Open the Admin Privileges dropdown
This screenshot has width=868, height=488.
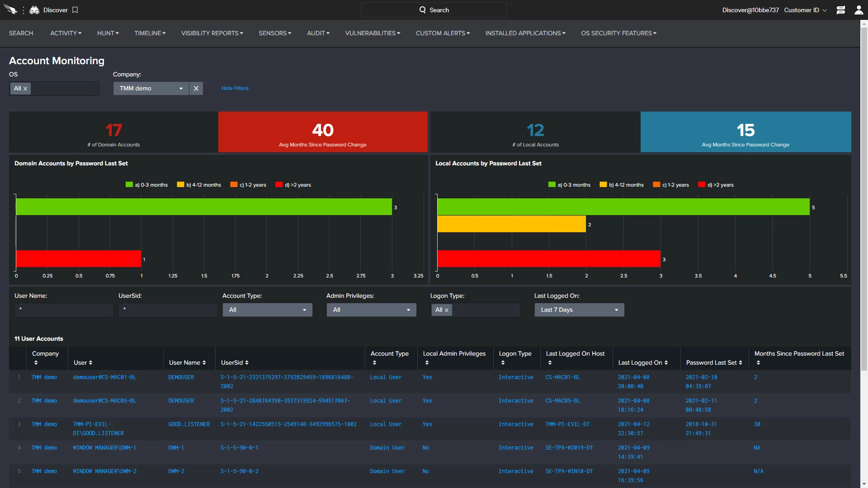(371, 310)
